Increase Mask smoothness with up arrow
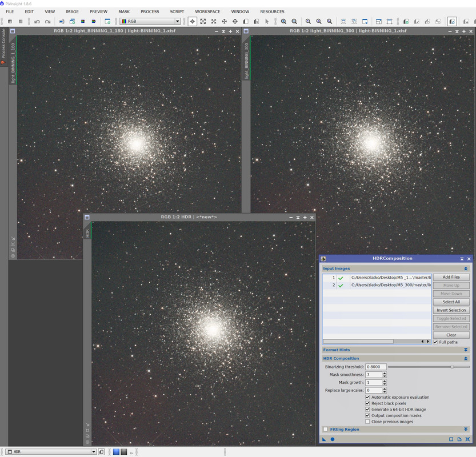 pos(385,373)
